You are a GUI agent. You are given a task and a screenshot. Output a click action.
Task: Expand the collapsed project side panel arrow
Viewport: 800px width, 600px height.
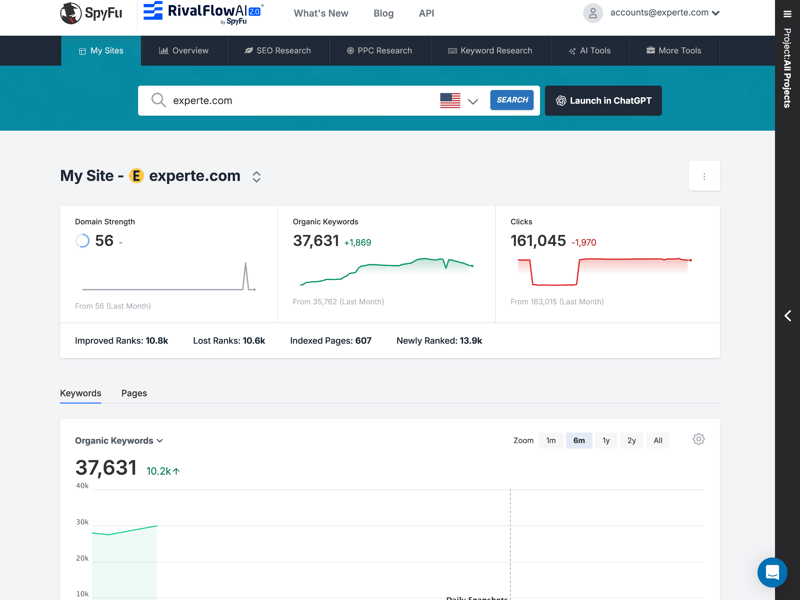click(x=787, y=316)
